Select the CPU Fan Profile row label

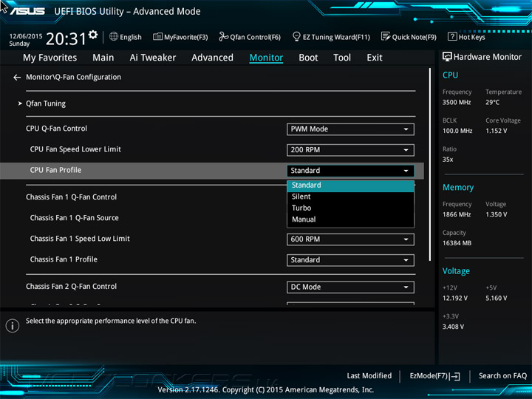(55, 170)
